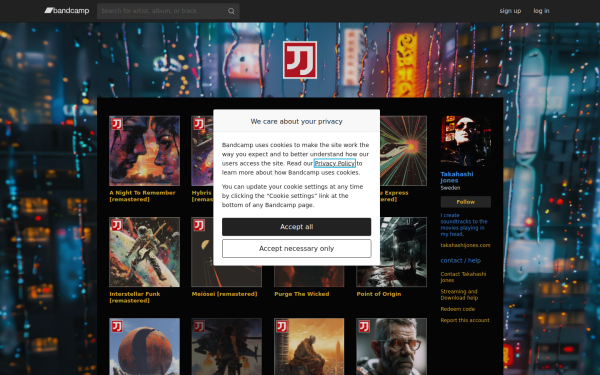Image resolution: width=600 pixels, height=375 pixels.
Task: Open the seated statue album cover
Action: 309,347
